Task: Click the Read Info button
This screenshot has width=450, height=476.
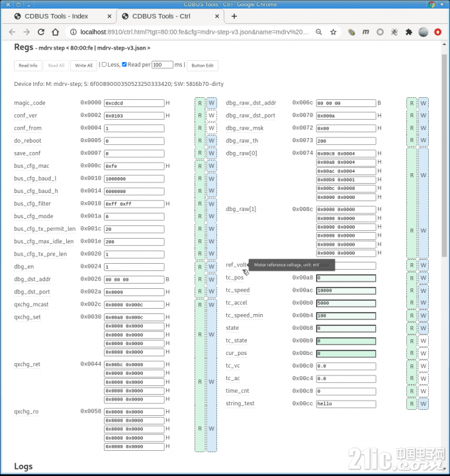Action: click(28, 65)
